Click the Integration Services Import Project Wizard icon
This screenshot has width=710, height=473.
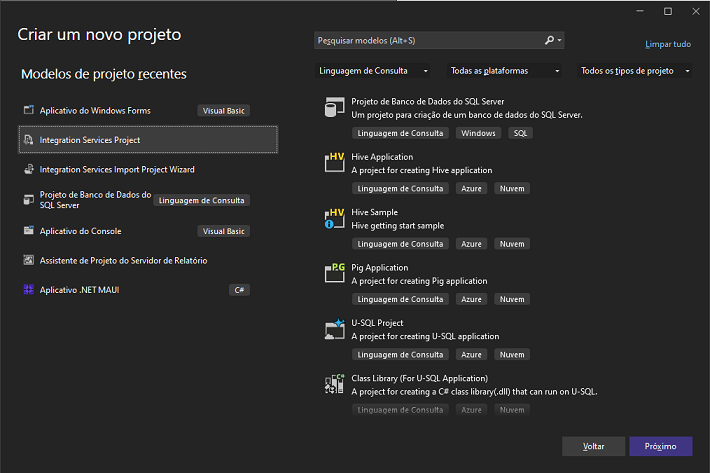click(29, 169)
